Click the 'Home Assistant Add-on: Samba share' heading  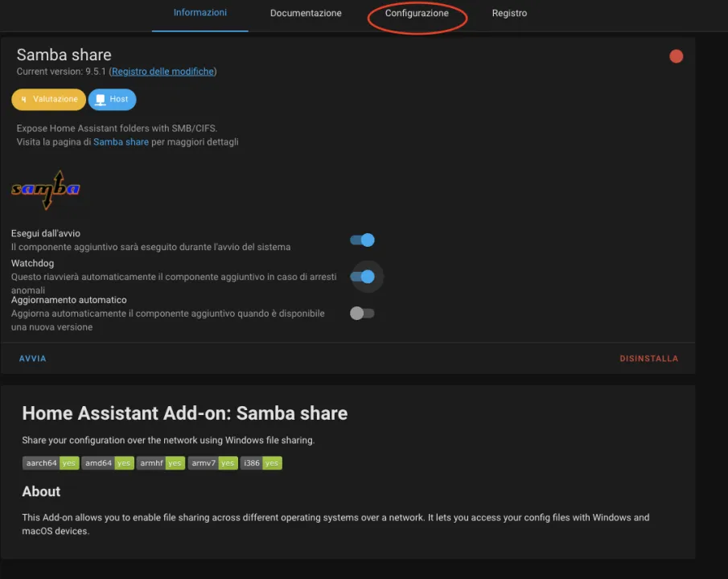185,413
